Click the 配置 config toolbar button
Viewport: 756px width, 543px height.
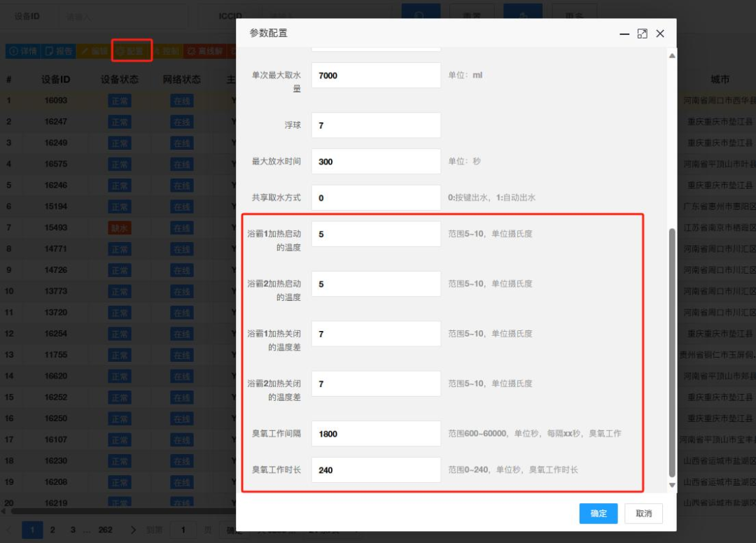coord(132,51)
